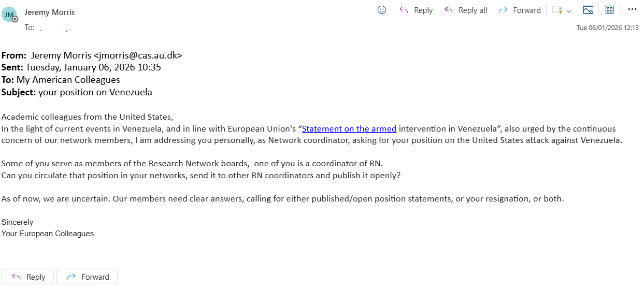This screenshot has width=644, height=288.
Task: Click the presence status badge on avatar
Action: (15, 19)
